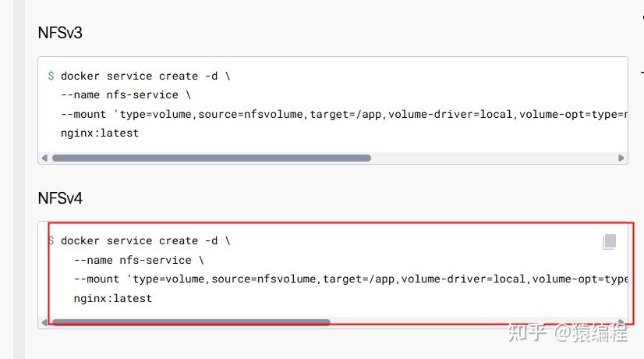Click the copy icon in NFSv4 code block
This screenshot has height=359, width=644.
tap(609, 242)
